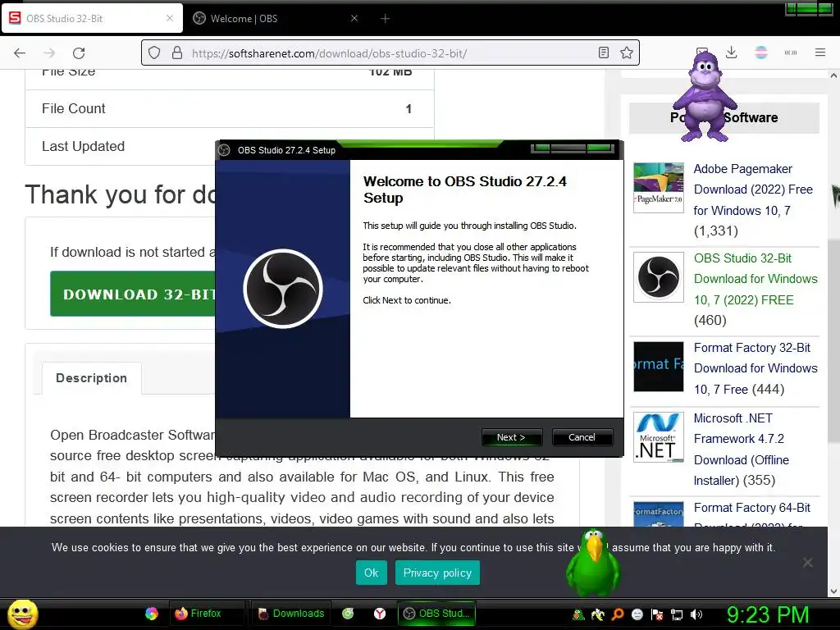Click the purple gorilla desktop buddy
The image size is (840, 630).
pyautogui.click(x=705, y=97)
